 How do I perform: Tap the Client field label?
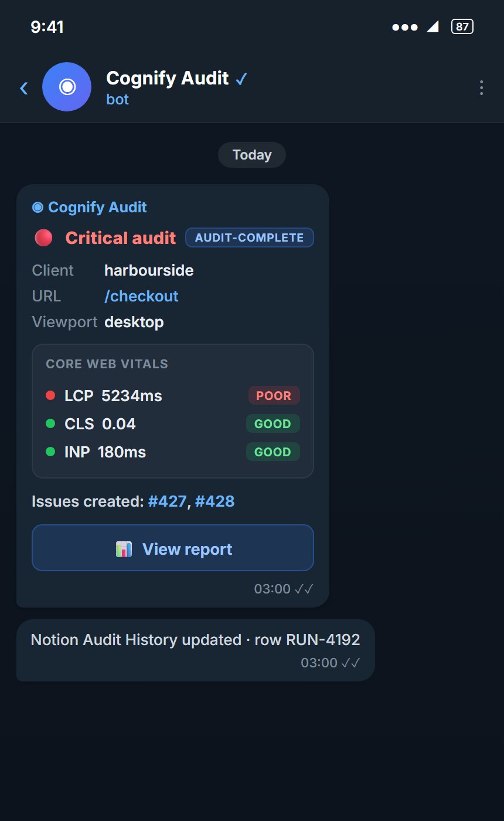pyautogui.click(x=53, y=270)
